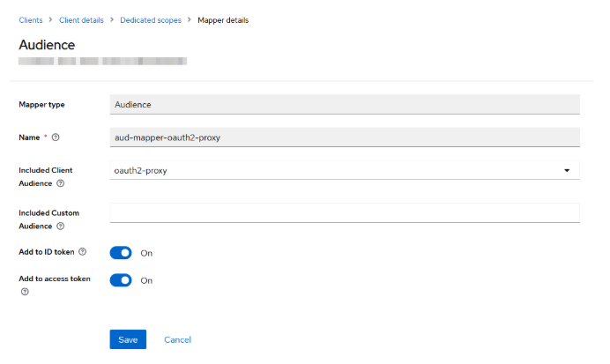
Task: Click the Audience page heading
Action: coord(47,44)
